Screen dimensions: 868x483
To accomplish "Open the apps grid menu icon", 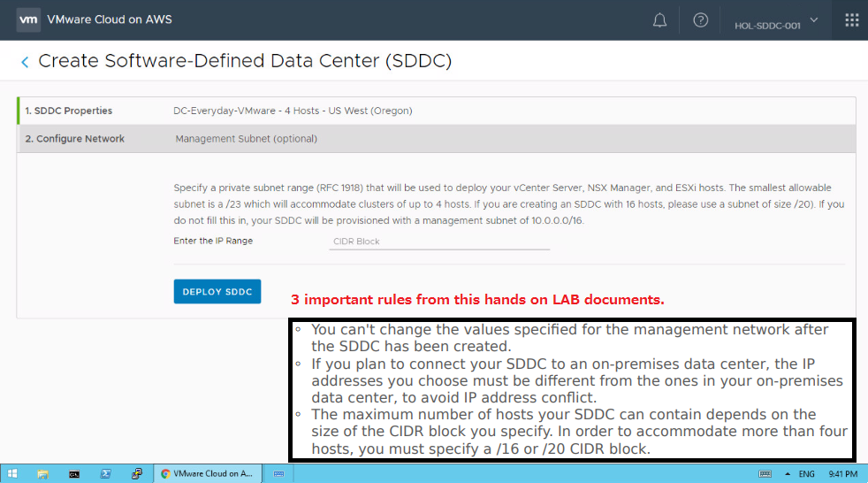I will click(852, 20).
